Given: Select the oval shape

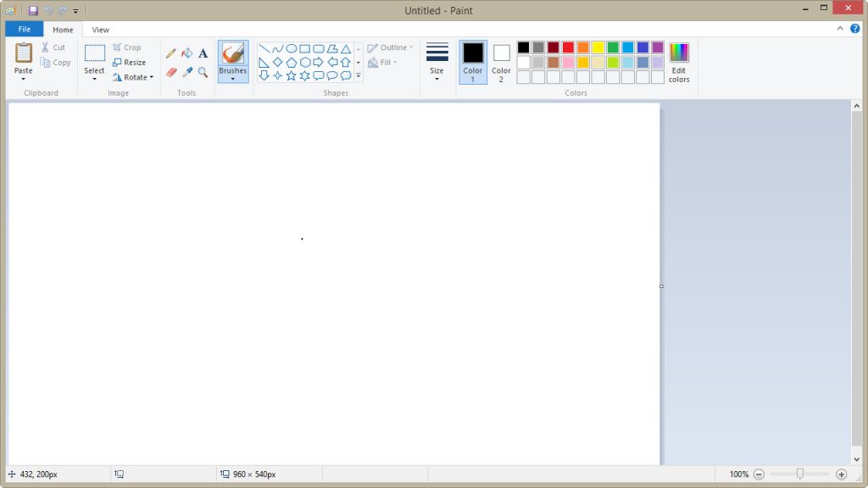Looking at the screenshot, I should pyautogui.click(x=291, y=48).
